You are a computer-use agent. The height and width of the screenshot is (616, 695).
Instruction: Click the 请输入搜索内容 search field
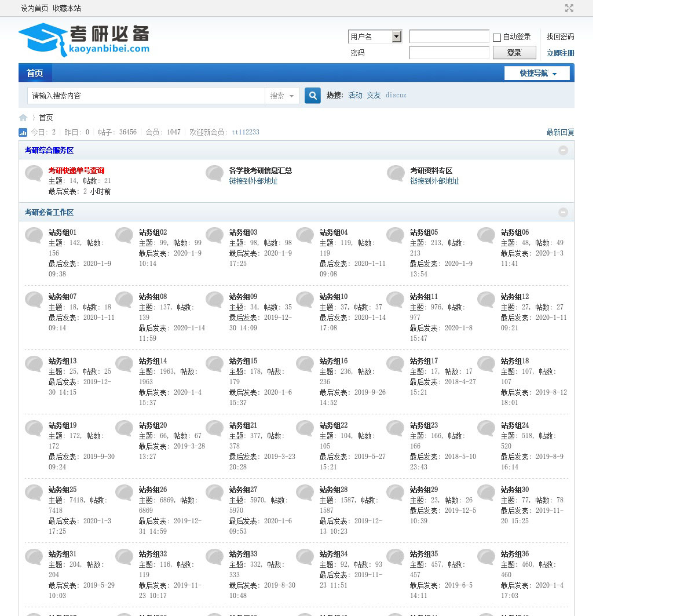tap(146, 96)
